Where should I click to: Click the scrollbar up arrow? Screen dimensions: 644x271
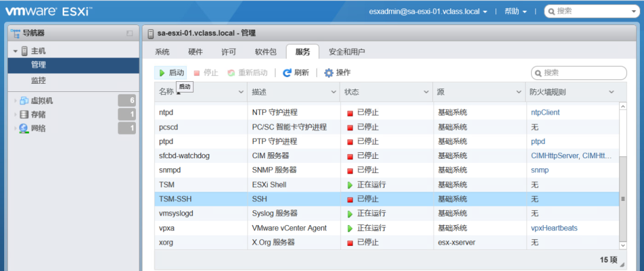pos(623,106)
